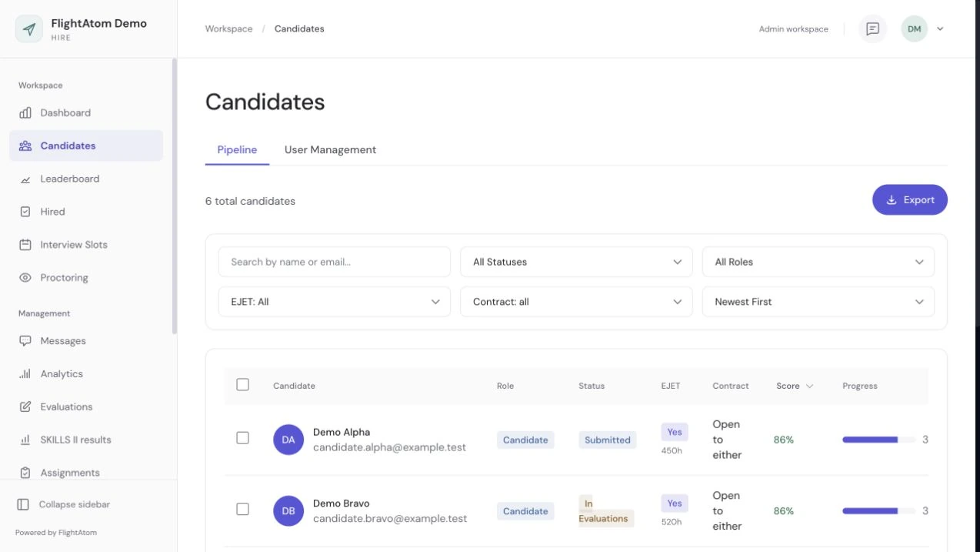Expand the Contract: all filter
Screen dimensions: 980x552
point(576,302)
